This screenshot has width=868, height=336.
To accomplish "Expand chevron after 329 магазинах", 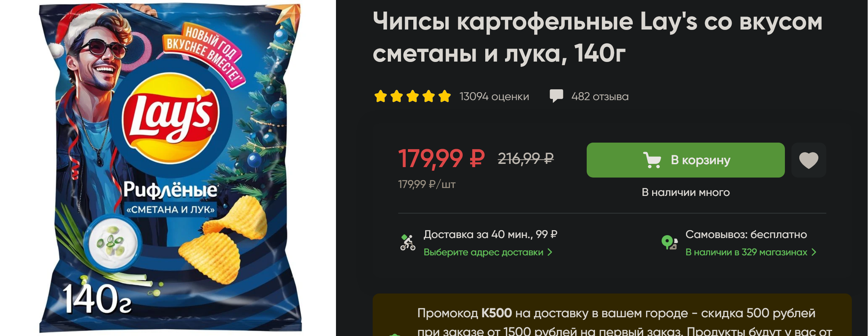I will [814, 252].
